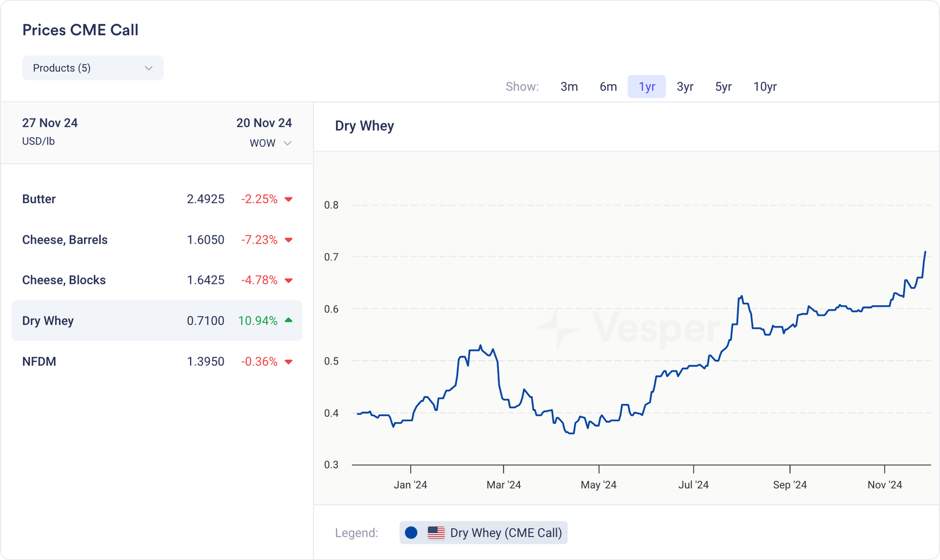Click the US flag icon in the legend
Image resolution: width=940 pixels, height=560 pixels.
pos(436,533)
